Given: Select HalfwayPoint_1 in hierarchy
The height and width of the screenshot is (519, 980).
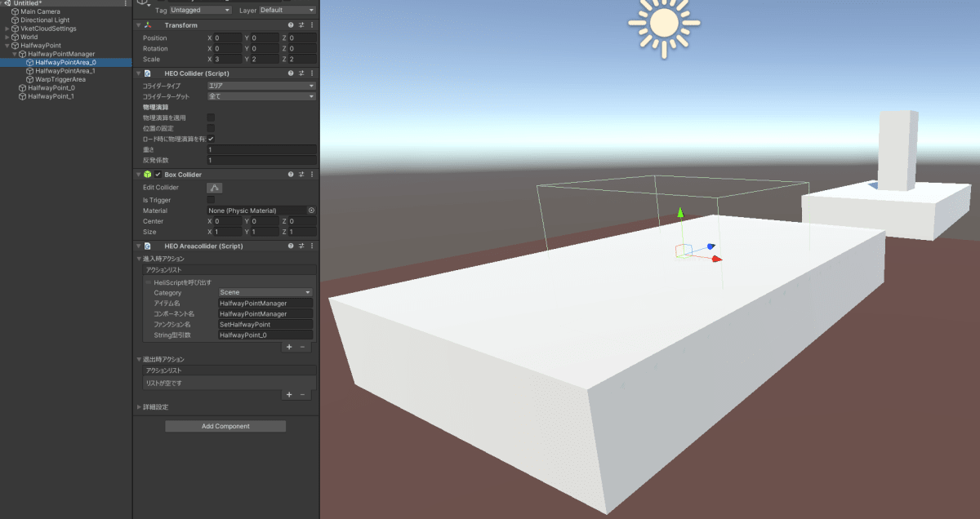Looking at the screenshot, I should click(51, 96).
